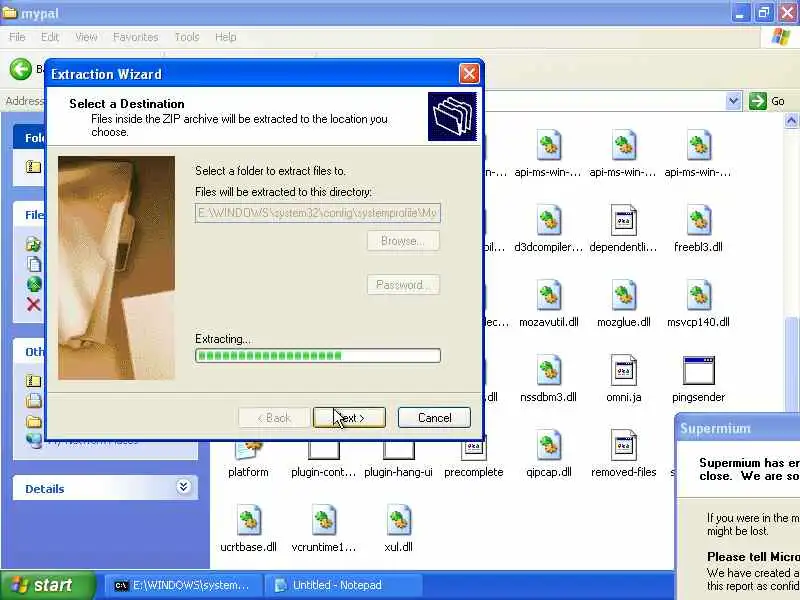
Task: Open the Tools menu
Action: (187, 37)
